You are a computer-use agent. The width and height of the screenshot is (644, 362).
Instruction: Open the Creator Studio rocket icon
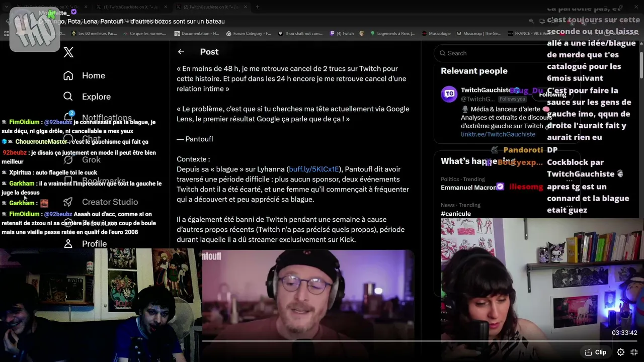pyautogui.click(x=68, y=202)
